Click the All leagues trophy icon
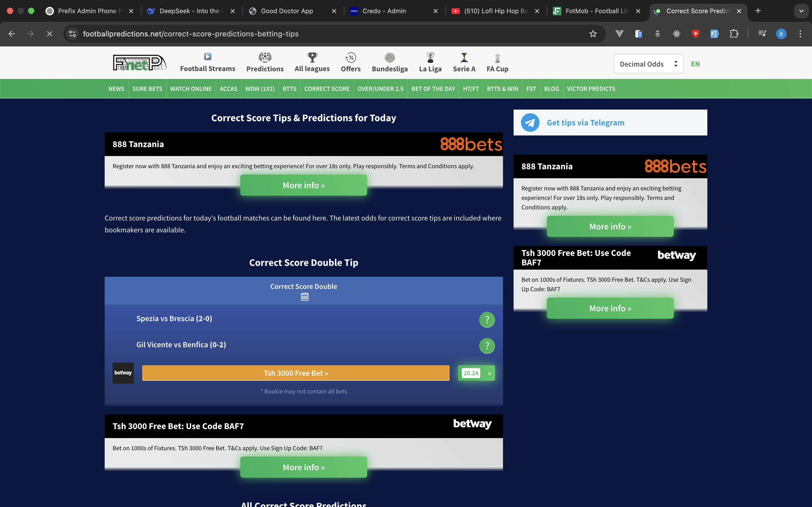 312,57
